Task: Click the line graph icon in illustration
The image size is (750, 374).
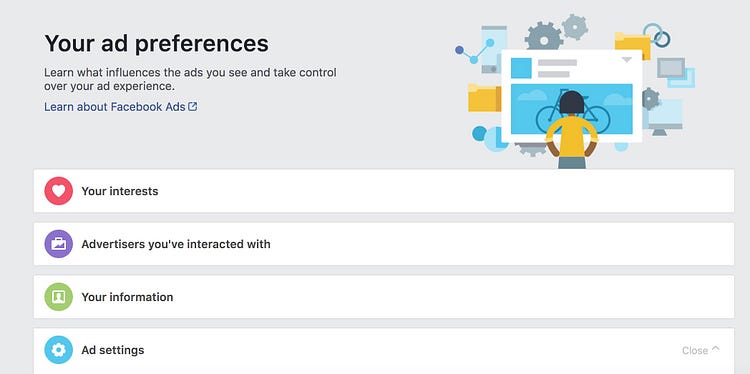Action: (x=474, y=51)
